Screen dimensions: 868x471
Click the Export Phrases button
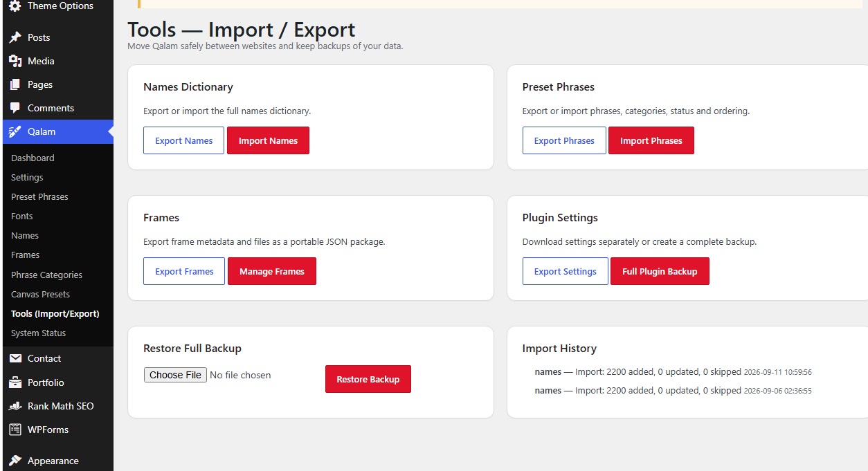click(564, 140)
